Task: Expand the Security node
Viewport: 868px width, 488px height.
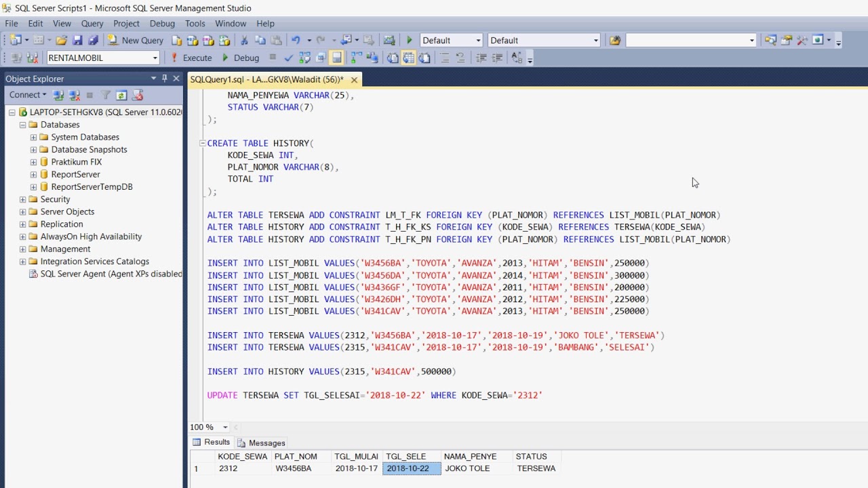Action: [22, 199]
